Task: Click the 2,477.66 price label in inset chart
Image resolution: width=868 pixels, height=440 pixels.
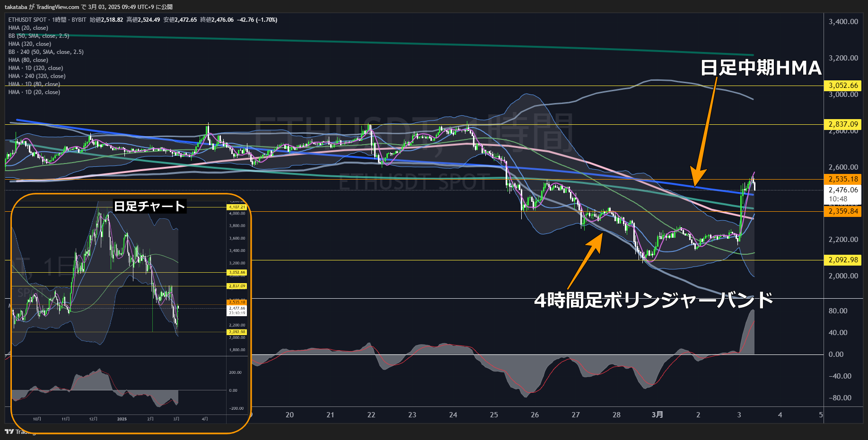Action: [x=237, y=308]
